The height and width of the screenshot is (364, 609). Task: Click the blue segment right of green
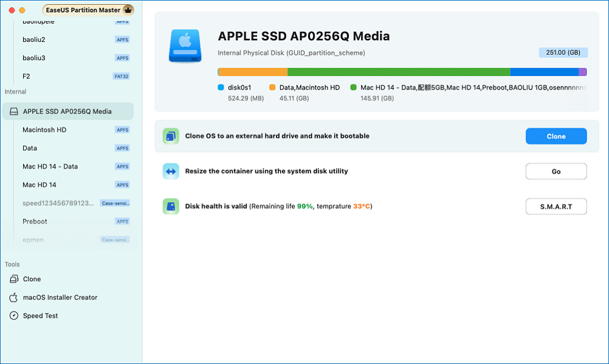(x=544, y=72)
